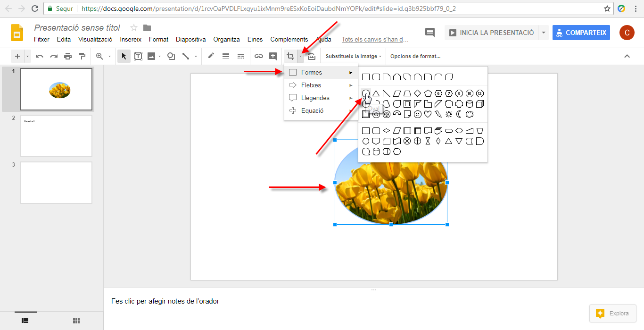Activate the select arrow cursor tool
Screen dimensions: 644x330
pyautogui.click(x=124, y=56)
